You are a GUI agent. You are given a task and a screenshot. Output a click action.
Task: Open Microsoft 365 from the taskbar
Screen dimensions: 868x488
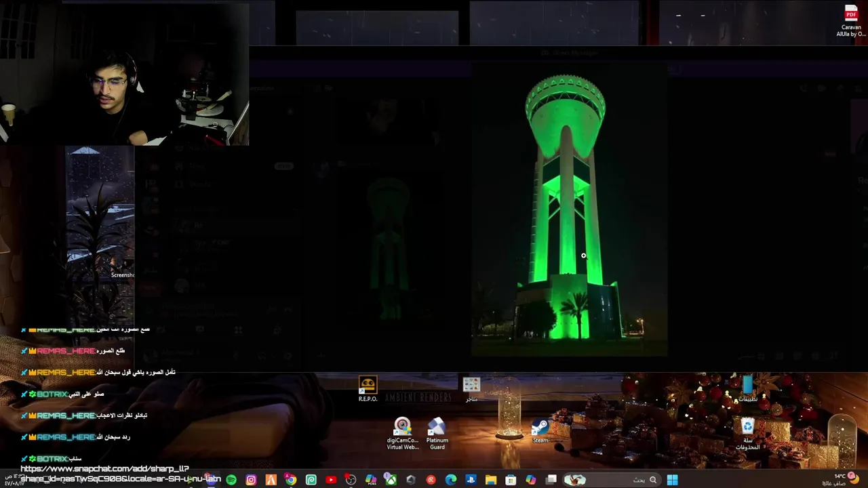point(371,480)
